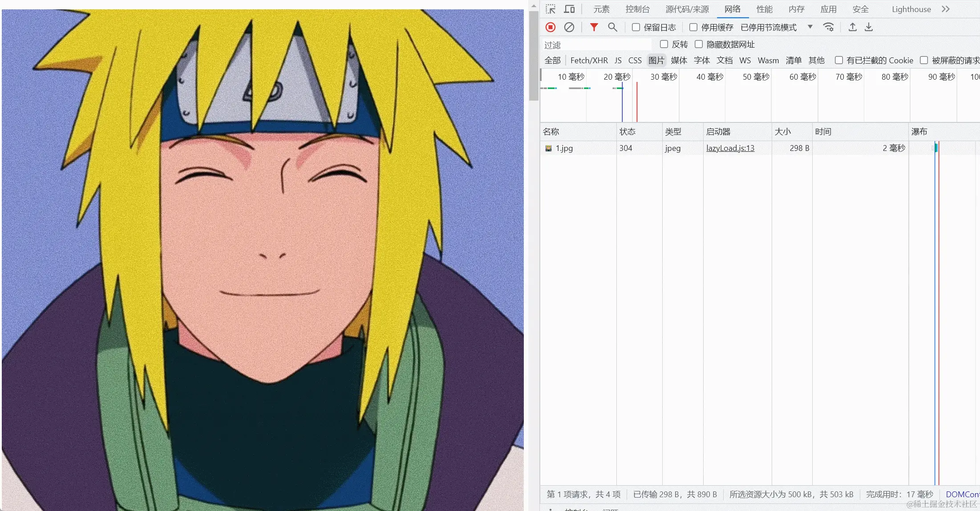This screenshot has height=511, width=980.
Task: Export HAR with download icon
Action: [x=868, y=27]
